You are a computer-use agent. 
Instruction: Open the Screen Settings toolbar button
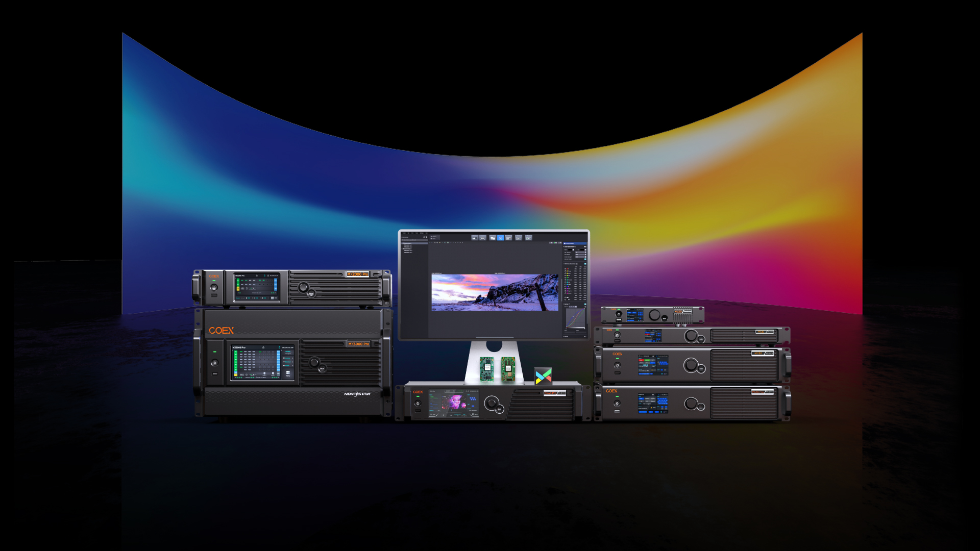pos(508,238)
